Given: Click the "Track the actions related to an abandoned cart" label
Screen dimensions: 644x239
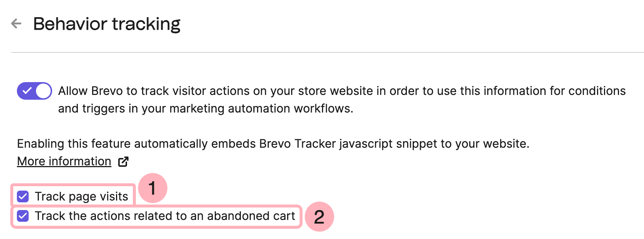Looking at the screenshot, I should point(165,216).
